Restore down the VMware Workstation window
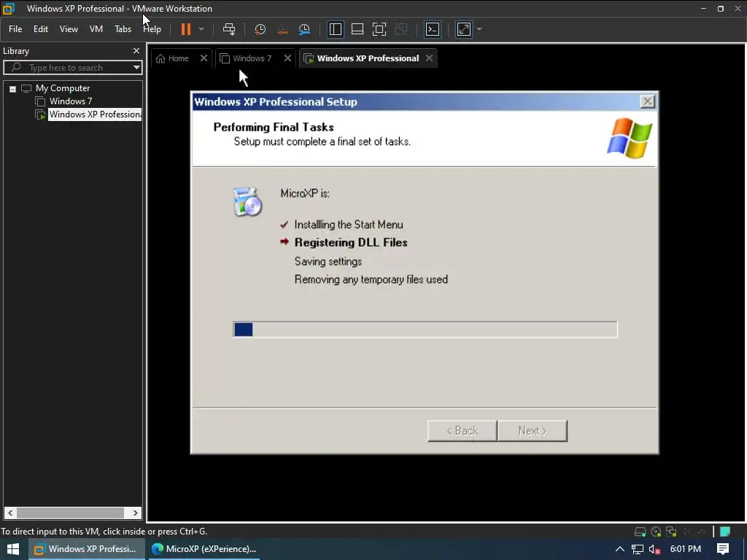Image resolution: width=747 pixels, height=560 pixels. [x=720, y=9]
